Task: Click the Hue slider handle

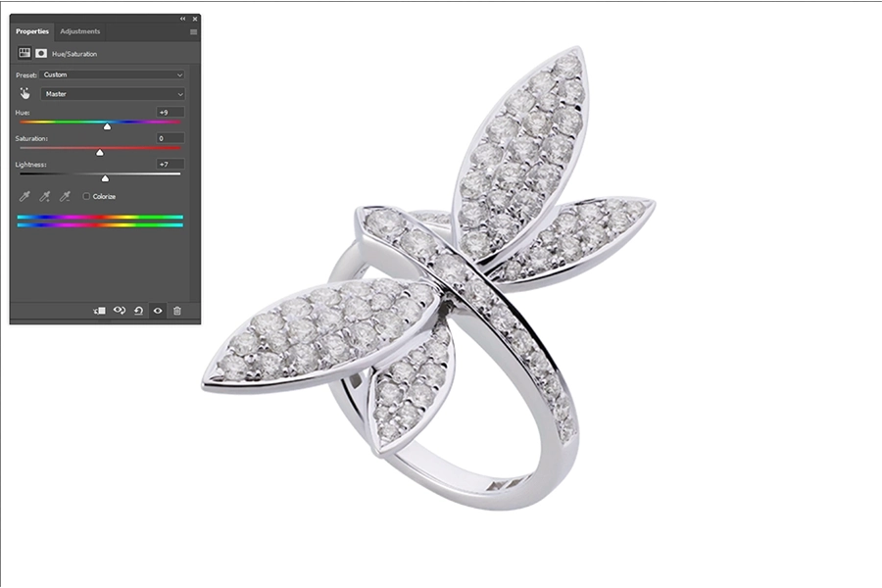Action: click(x=107, y=126)
